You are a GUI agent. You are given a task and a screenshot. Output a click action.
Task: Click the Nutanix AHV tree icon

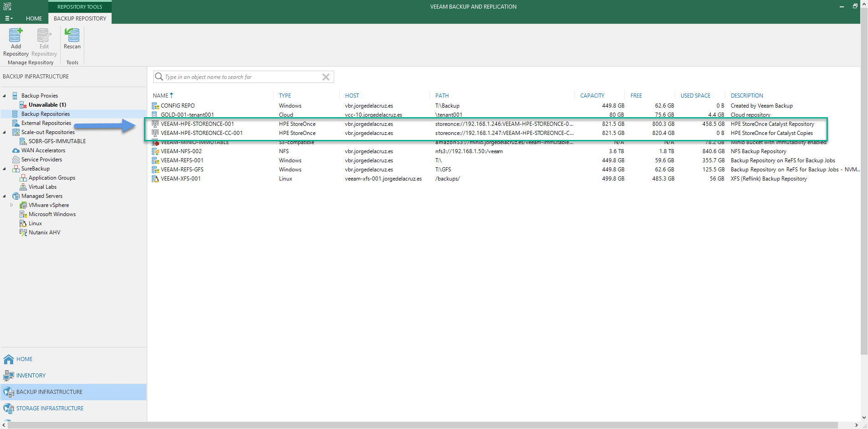click(23, 233)
